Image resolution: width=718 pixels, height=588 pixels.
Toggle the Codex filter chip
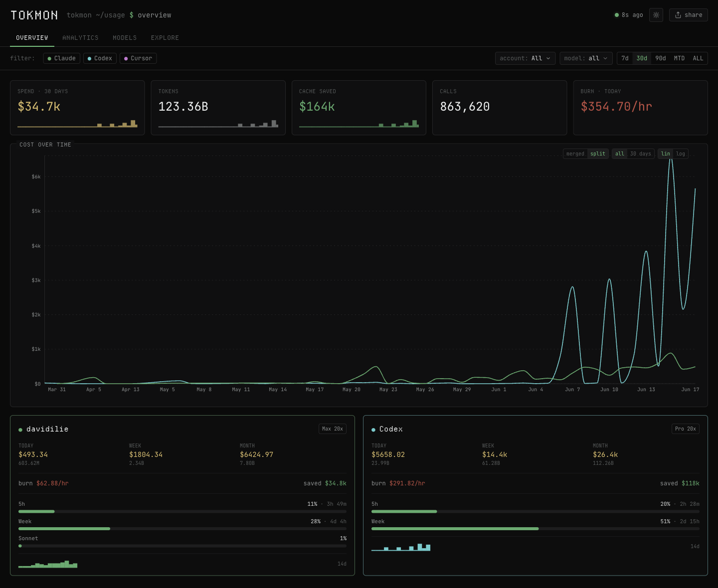click(100, 58)
